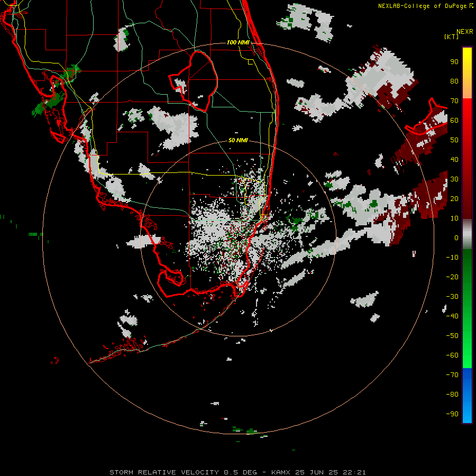Pick the positive 40 scale value
Image resolution: width=476 pixels, height=476 pixels.
[454, 159]
